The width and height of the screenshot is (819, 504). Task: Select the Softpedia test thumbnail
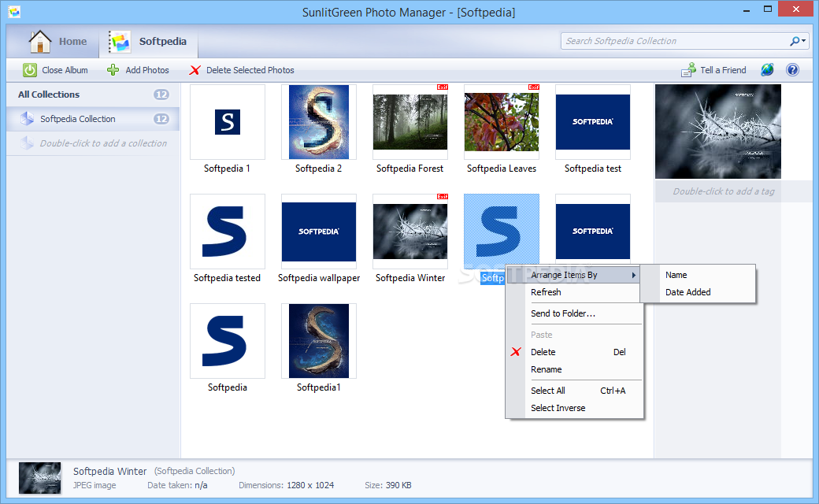[593, 122]
